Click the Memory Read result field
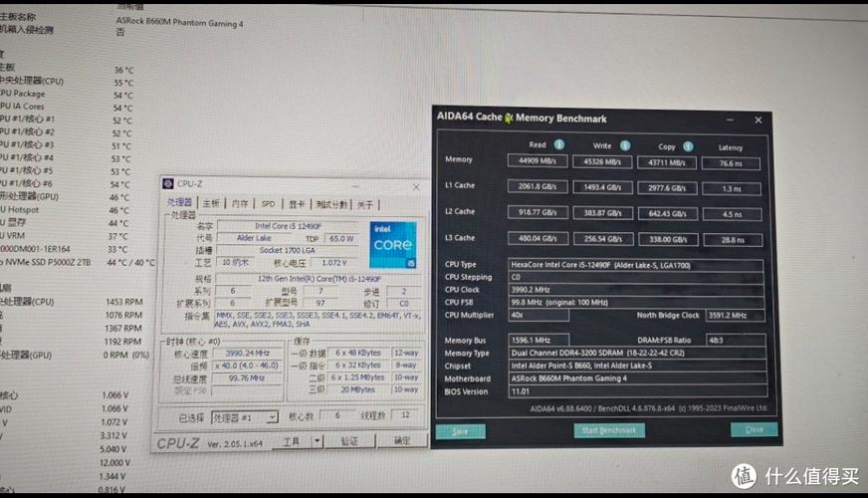868x498 pixels. pos(539,160)
